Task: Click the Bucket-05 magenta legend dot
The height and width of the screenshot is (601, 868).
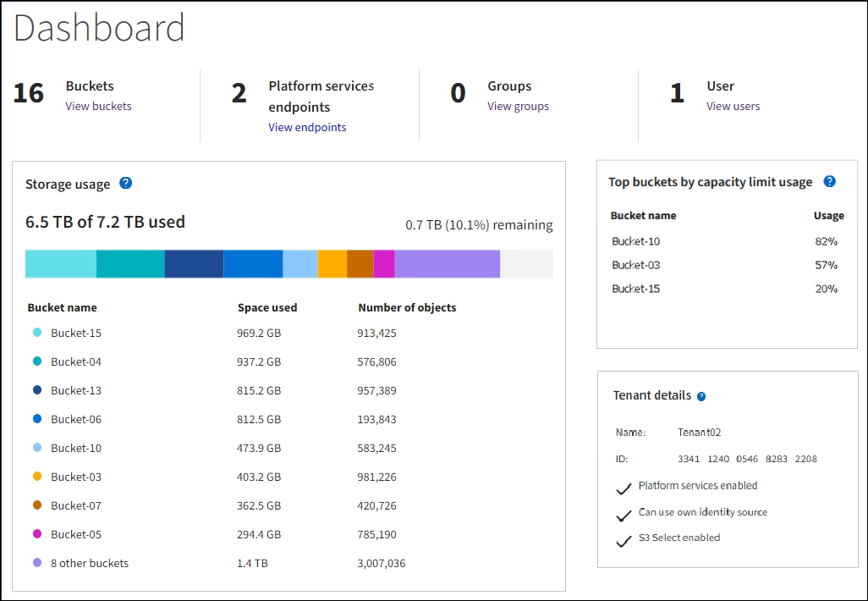Action: 37,535
